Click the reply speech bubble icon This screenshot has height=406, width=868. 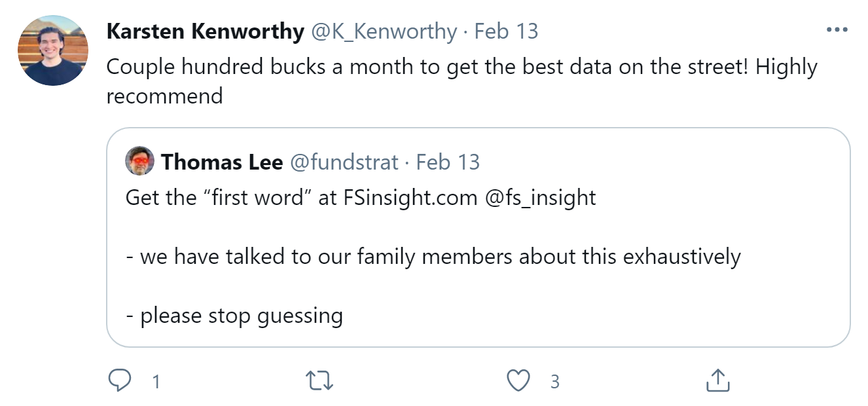click(x=120, y=380)
